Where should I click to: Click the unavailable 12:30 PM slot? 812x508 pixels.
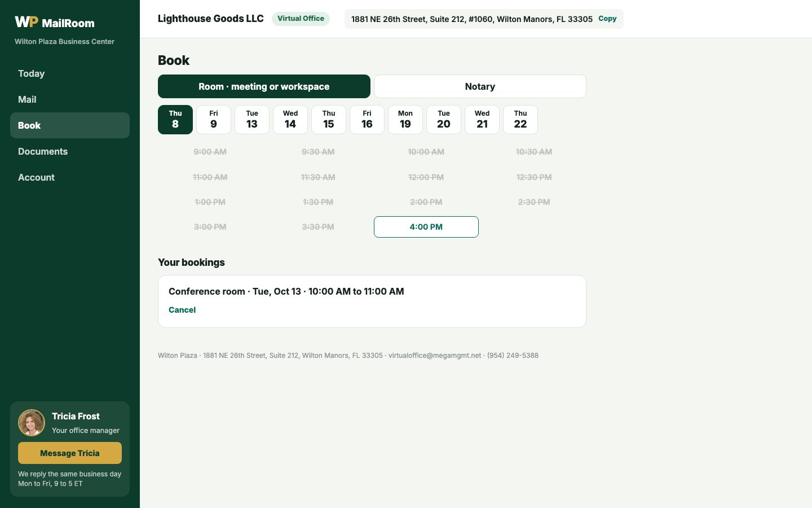[x=534, y=177]
